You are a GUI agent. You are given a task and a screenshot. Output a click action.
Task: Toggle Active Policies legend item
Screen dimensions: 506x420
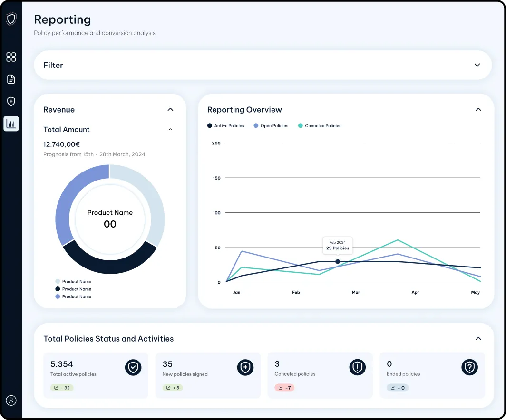pos(225,126)
